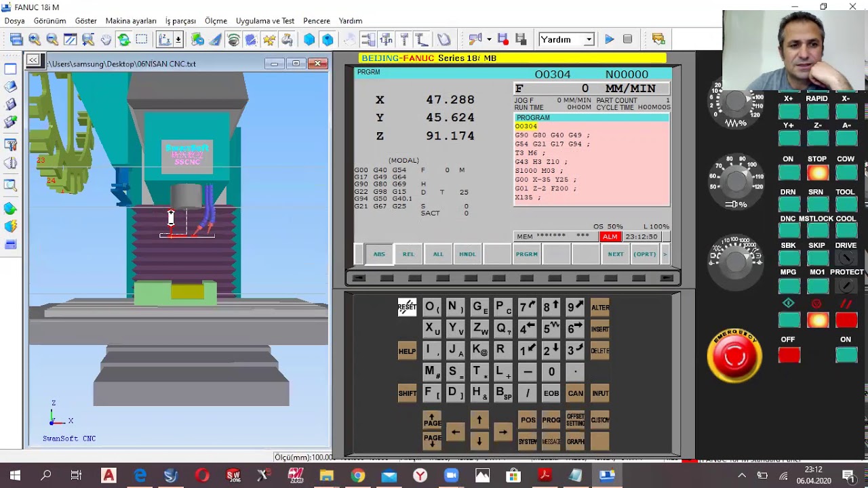Click the RESET key on the keypad

[x=407, y=307]
